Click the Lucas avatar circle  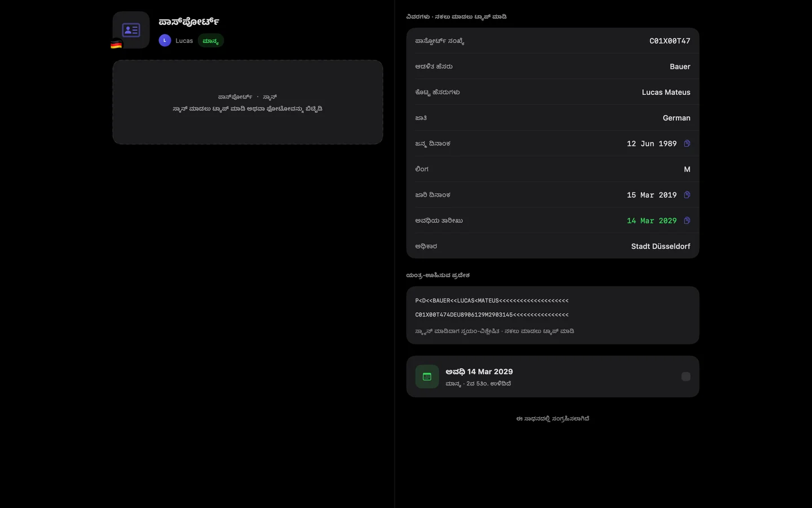165,40
